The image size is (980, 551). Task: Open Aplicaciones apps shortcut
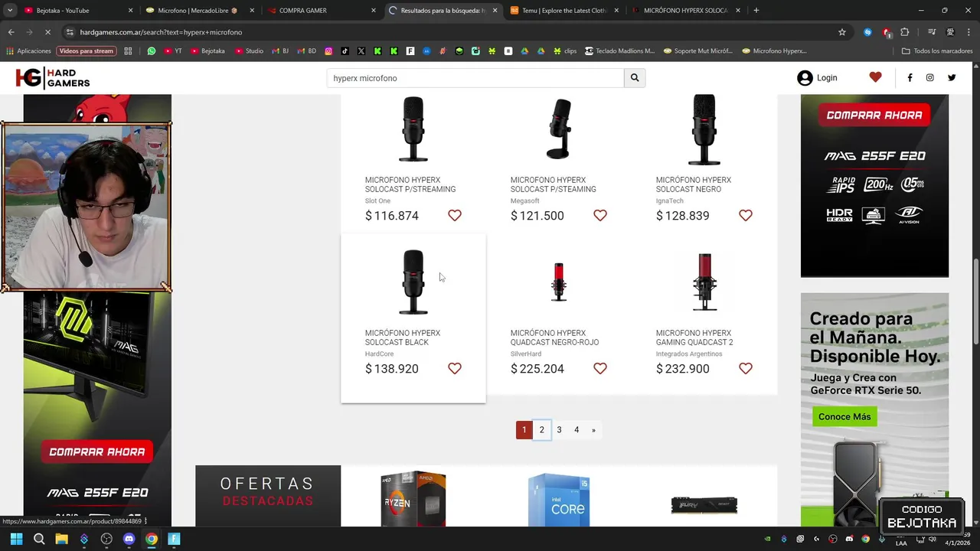pos(29,51)
